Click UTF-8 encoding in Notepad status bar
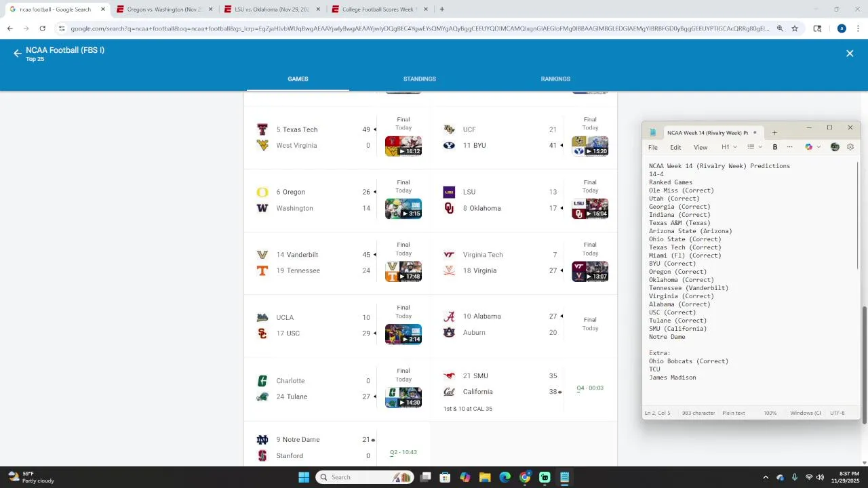The width and height of the screenshot is (868, 488). [x=837, y=413]
